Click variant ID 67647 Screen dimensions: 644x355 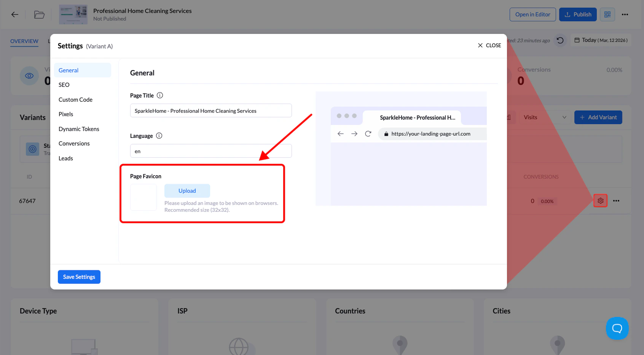(x=27, y=201)
